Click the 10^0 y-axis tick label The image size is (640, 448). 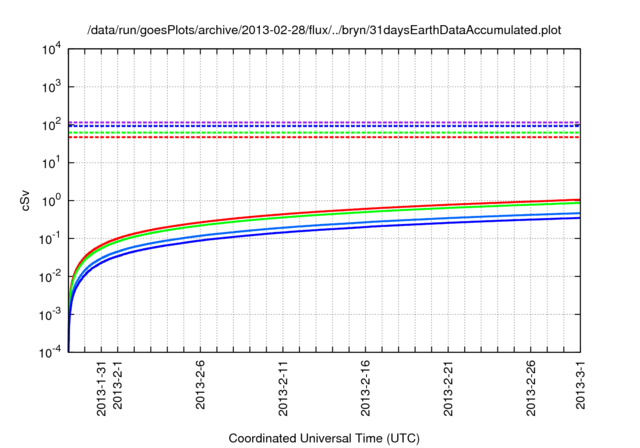[51, 201]
